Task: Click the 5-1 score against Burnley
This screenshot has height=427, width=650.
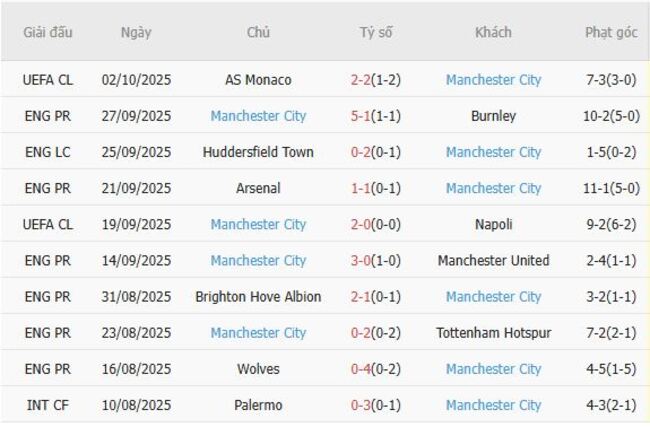Action: point(361,116)
